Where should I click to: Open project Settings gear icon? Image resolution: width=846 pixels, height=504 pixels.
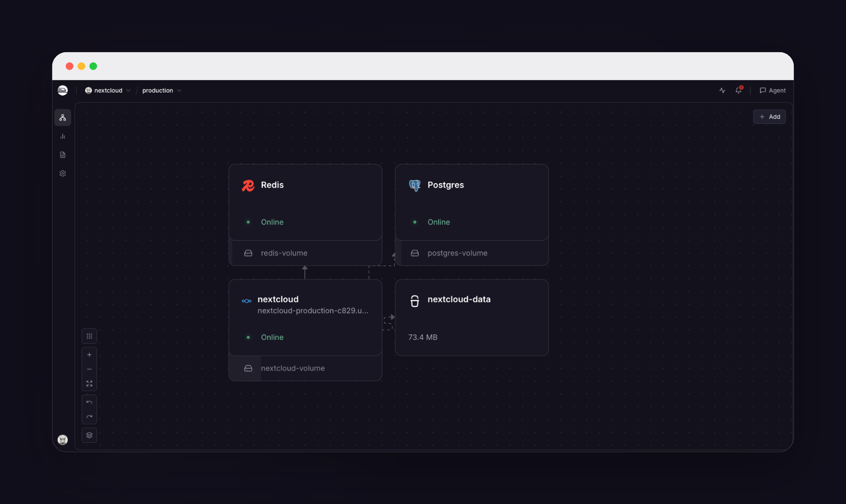tap(63, 174)
